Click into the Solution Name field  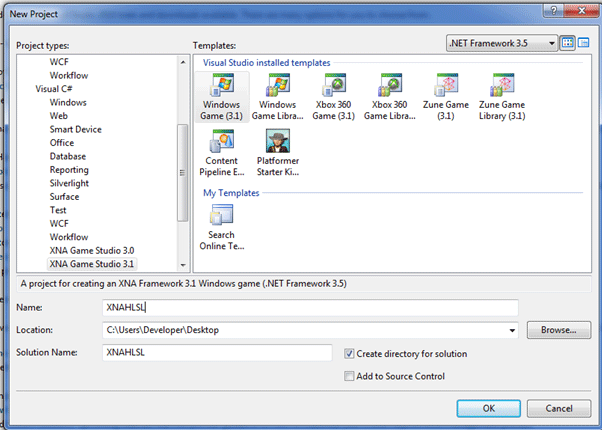(x=217, y=352)
